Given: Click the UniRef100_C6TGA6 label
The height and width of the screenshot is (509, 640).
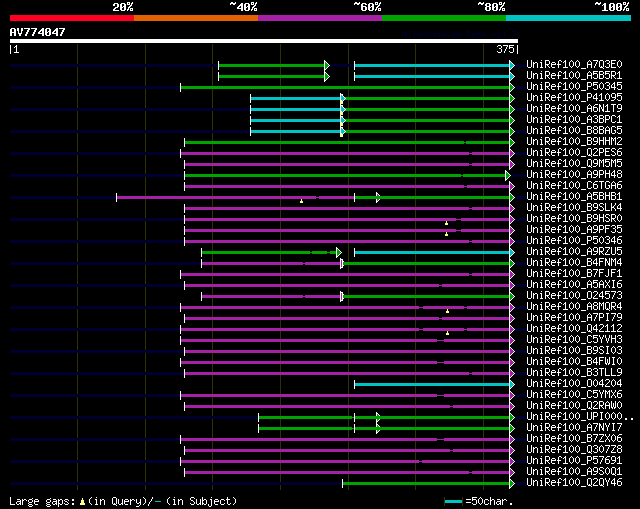Looking at the screenshot, I should 574,186.
